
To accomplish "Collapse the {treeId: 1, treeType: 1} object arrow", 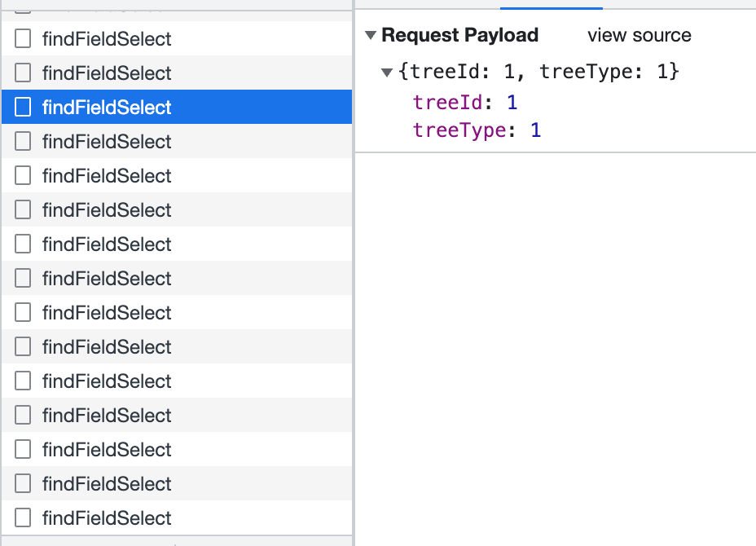I will click(x=387, y=73).
